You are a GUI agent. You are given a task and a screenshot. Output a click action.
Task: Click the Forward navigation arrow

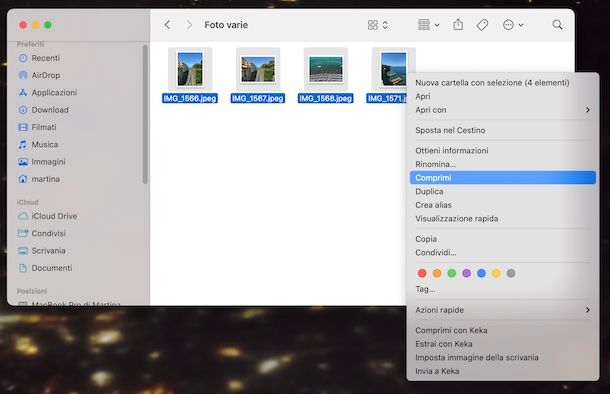point(189,25)
